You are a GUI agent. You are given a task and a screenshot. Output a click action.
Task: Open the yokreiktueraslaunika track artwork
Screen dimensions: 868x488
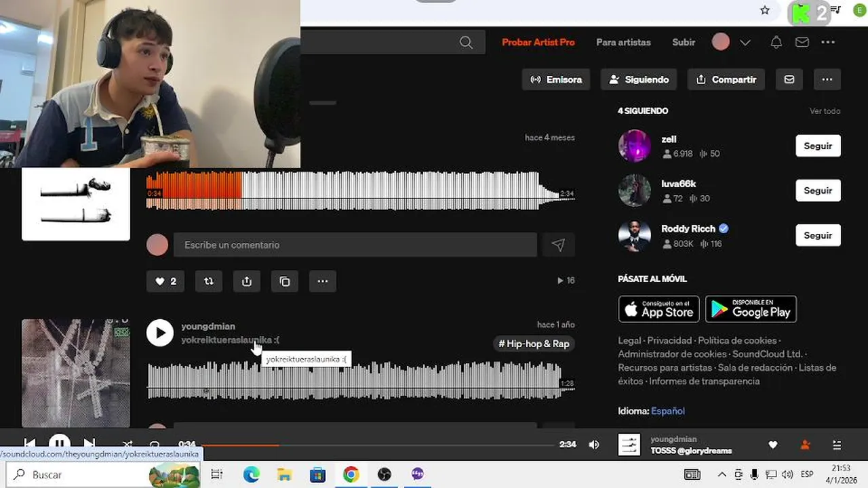tap(76, 373)
